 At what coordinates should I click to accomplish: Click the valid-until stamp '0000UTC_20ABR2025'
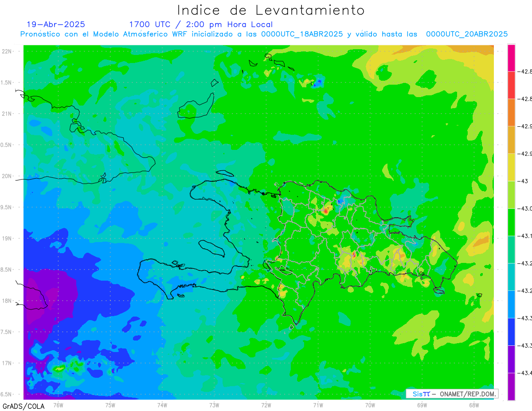click(467, 34)
